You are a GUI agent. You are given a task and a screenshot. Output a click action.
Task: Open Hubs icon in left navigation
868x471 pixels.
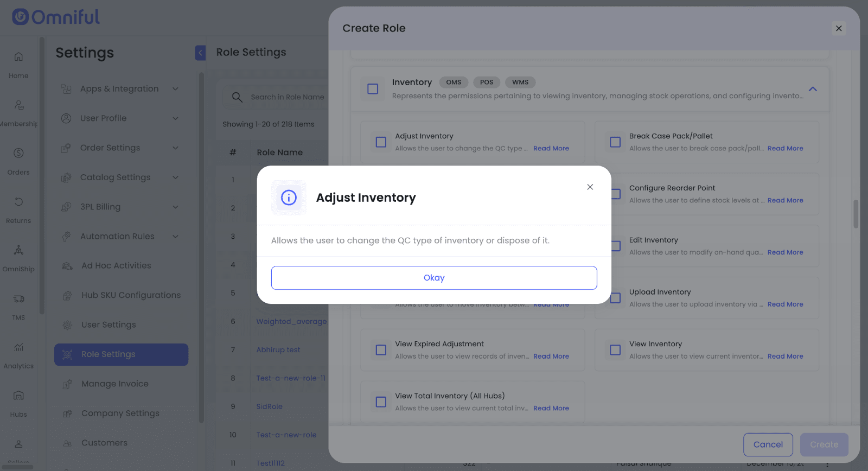pos(18,396)
